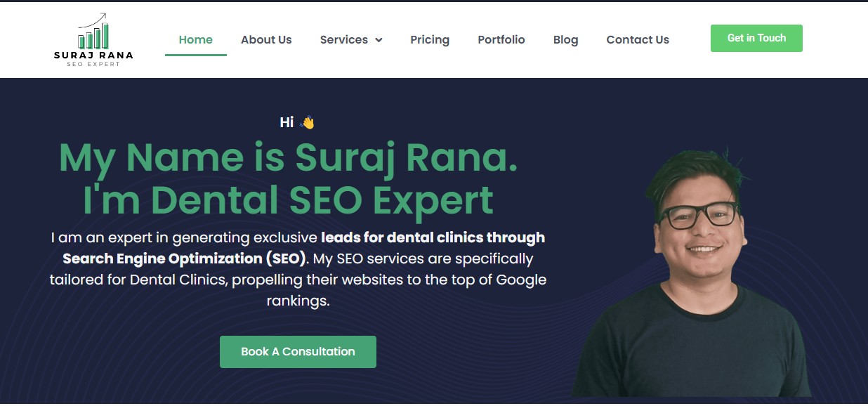This screenshot has height=406, width=868.
Task: Go to the Contact Us page
Action: coord(638,39)
